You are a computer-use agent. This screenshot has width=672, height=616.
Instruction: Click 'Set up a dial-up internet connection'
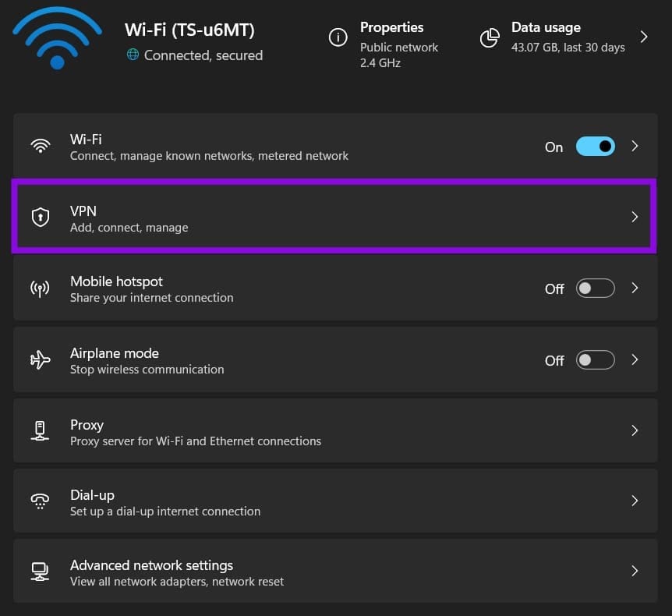165,512
